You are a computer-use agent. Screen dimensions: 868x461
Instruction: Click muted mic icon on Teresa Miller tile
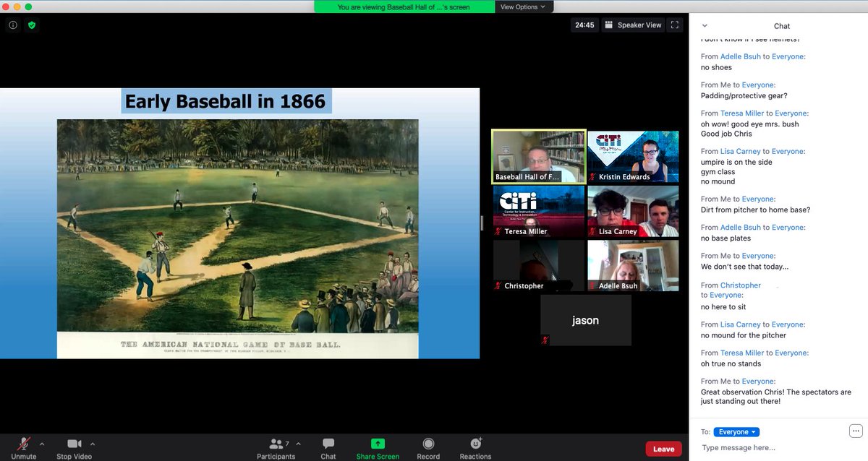[x=498, y=232]
